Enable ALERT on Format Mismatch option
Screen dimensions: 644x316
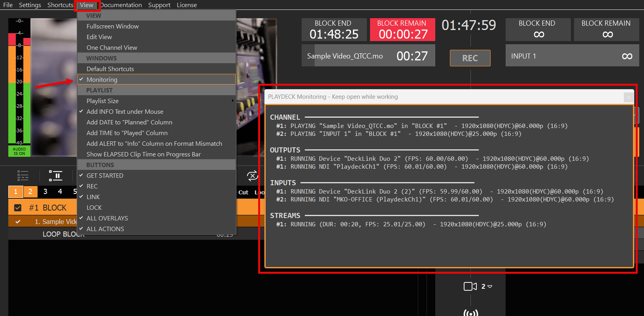pyautogui.click(x=157, y=143)
